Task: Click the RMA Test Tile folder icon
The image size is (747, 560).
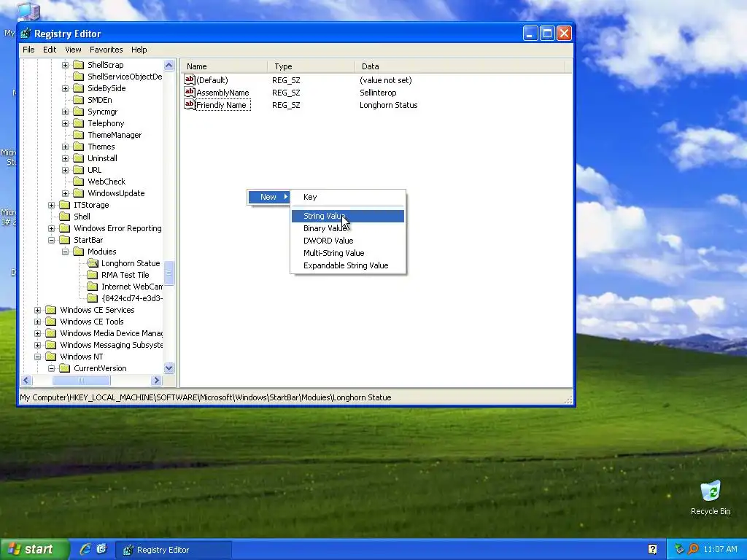Action: point(93,275)
